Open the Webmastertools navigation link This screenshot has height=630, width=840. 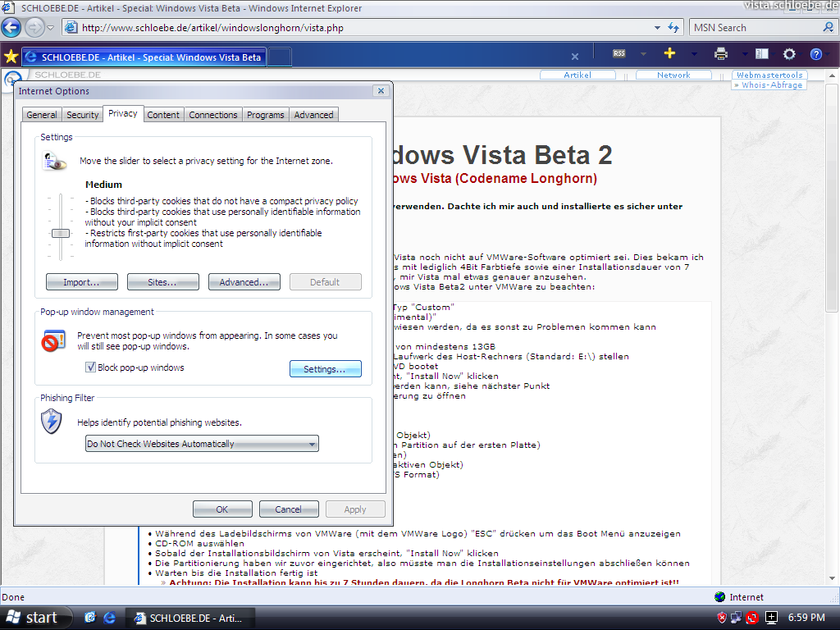coord(769,75)
